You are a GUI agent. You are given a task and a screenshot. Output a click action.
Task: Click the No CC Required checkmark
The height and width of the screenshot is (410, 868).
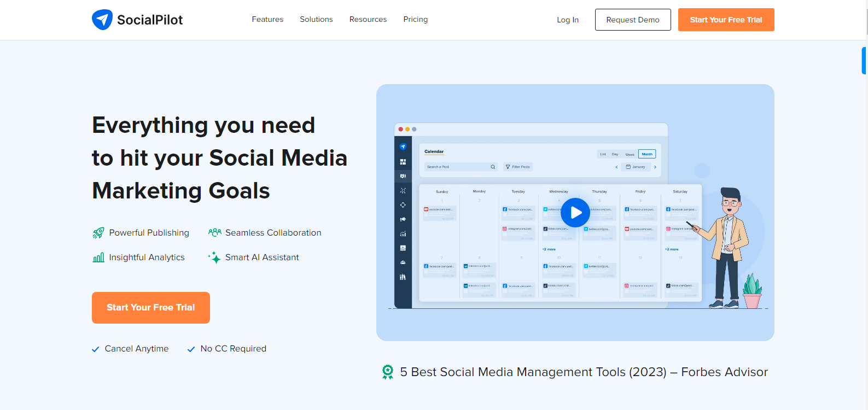191,349
